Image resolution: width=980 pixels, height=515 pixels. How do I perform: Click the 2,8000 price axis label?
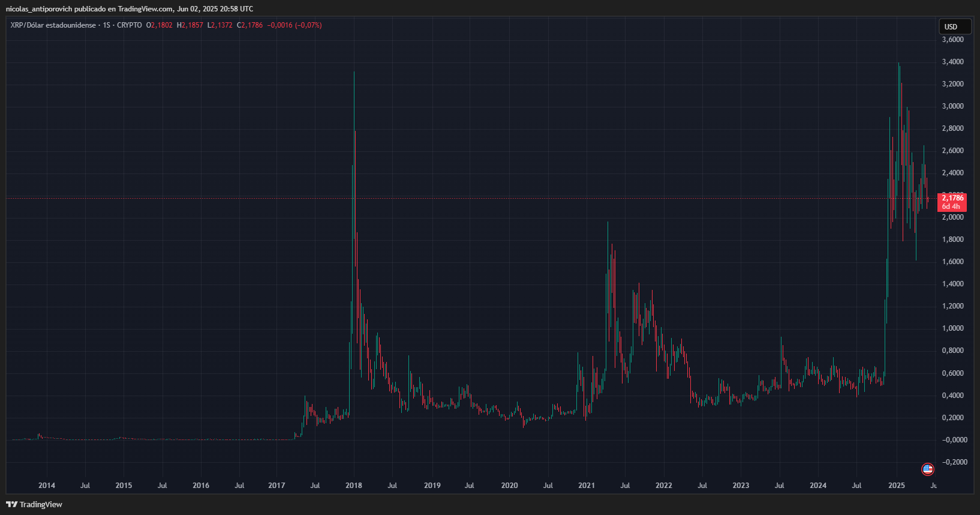(x=953, y=128)
